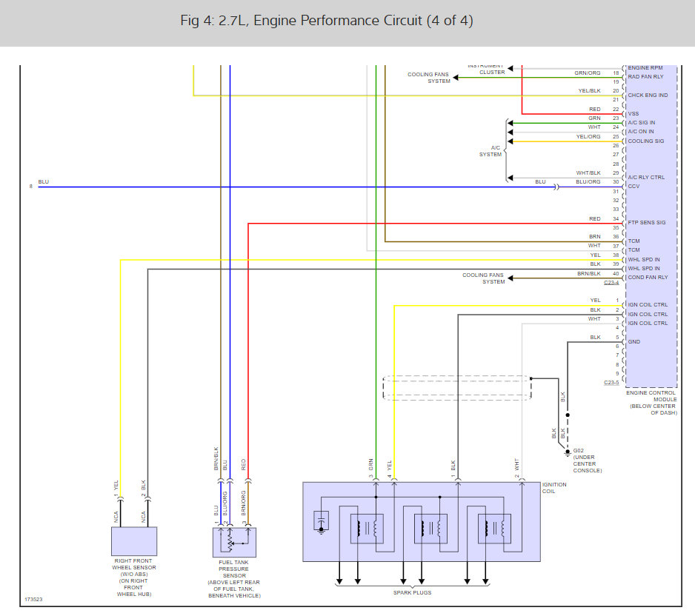This screenshot has height=616, width=695.
Task: Click the 'YEL/ORG' wire label at pin 25
Action: pos(588,137)
